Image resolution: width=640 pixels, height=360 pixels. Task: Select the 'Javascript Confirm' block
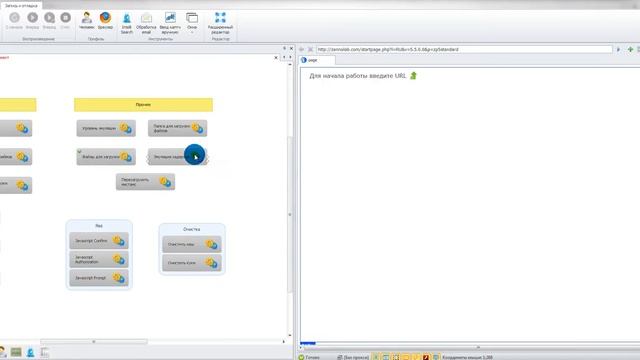(x=99, y=241)
